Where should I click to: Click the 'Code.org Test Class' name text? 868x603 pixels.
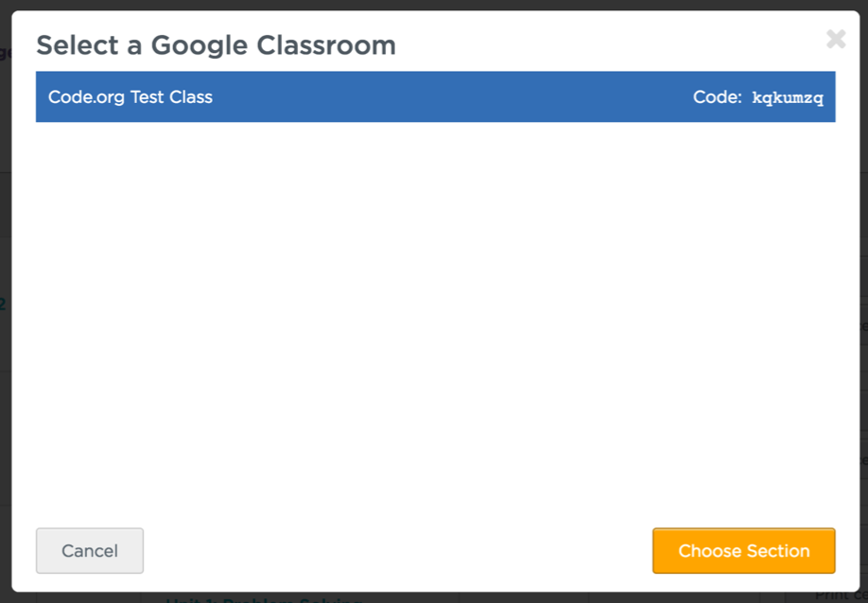130,97
